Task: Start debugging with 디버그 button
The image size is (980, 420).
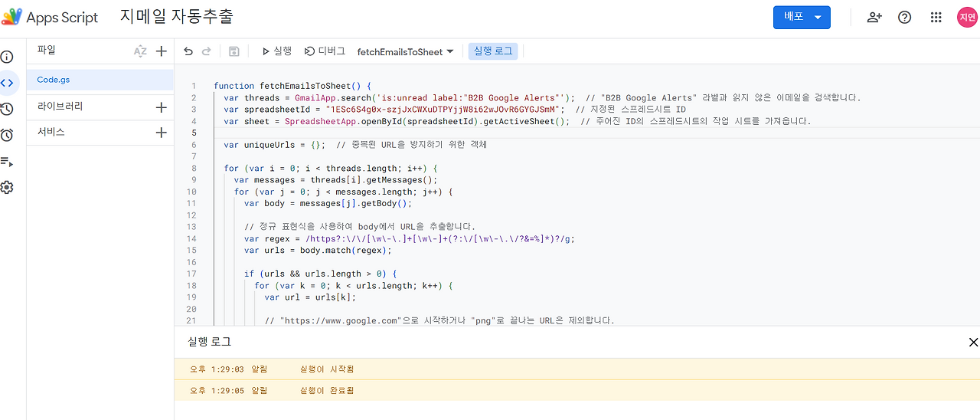Action: (325, 51)
